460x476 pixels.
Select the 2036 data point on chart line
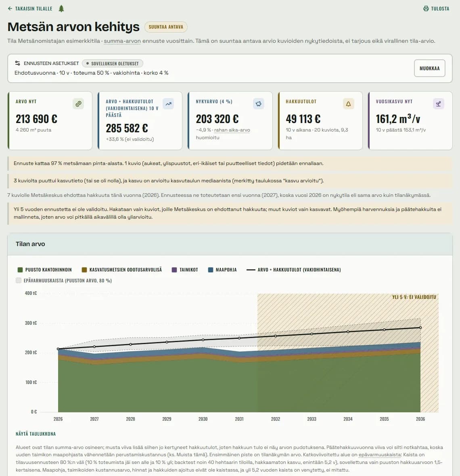click(420, 328)
